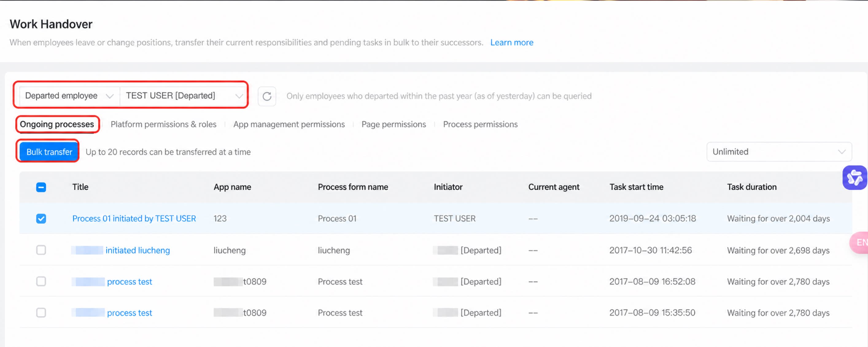The height and width of the screenshot is (347, 868).
Task: Switch to Platform permissions & roles tab
Action: 163,124
